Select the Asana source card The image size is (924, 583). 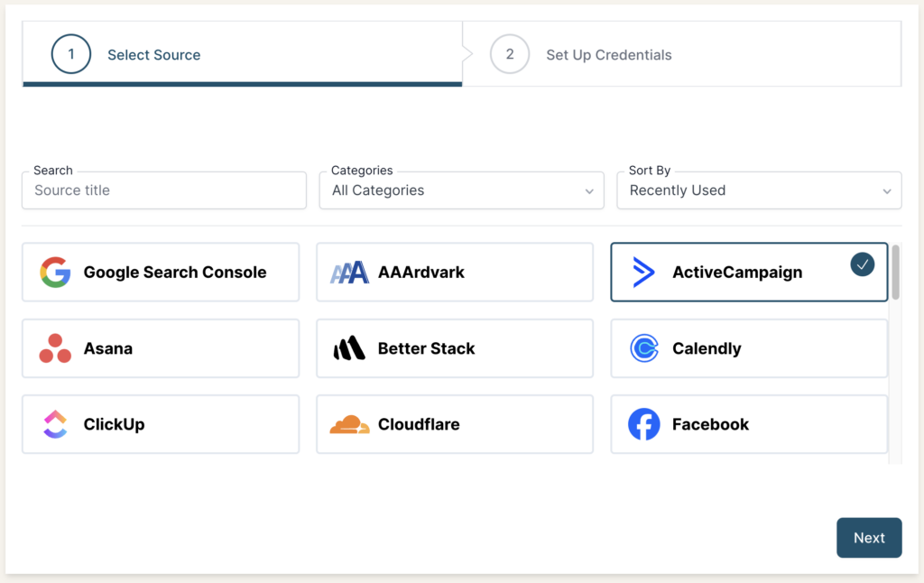[x=161, y=348]
